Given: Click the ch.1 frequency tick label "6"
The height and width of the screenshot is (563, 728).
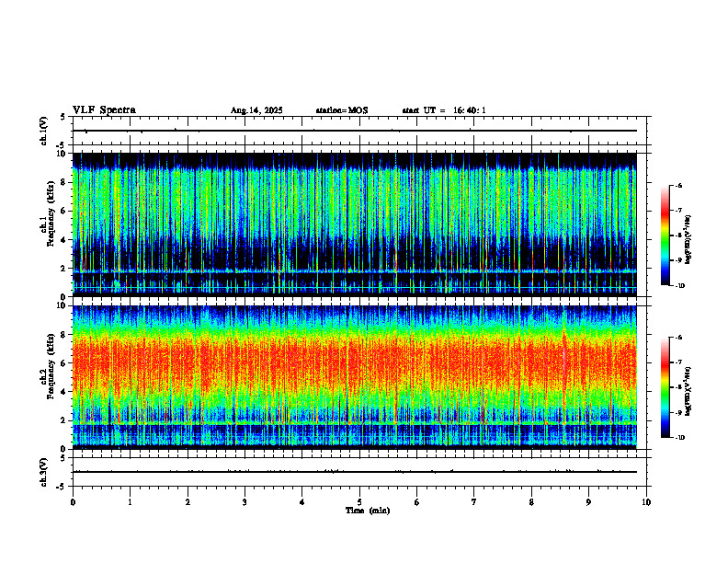Looking at the screenshot, I should point(64,212).
